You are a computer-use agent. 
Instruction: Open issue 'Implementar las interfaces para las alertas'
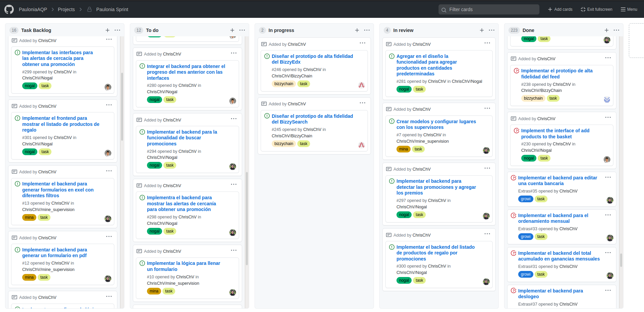58,58
